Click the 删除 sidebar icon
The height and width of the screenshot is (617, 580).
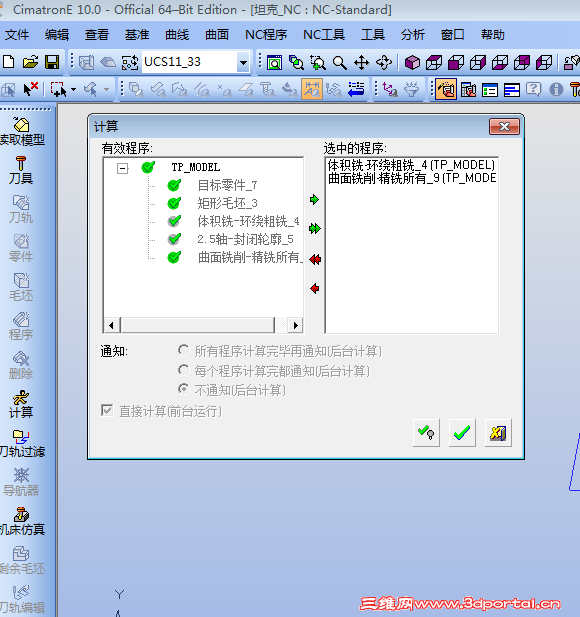pos(21,365)
